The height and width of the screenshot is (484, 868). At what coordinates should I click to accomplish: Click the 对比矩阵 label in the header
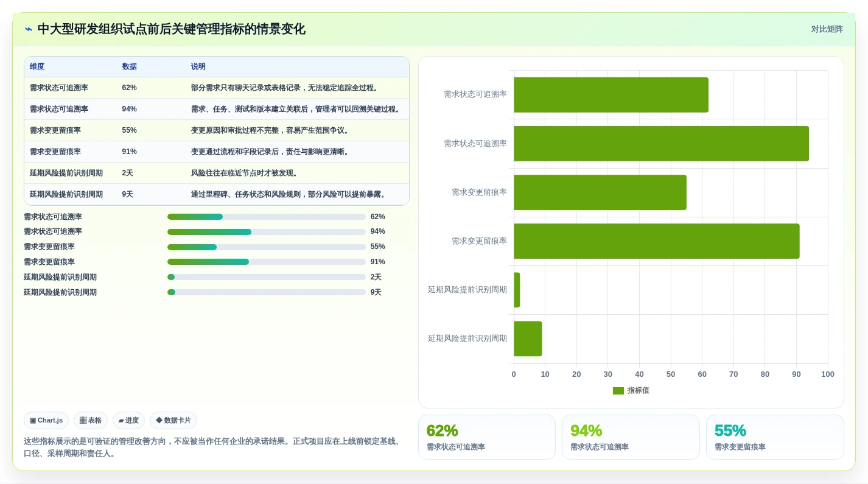coord(827,29)
